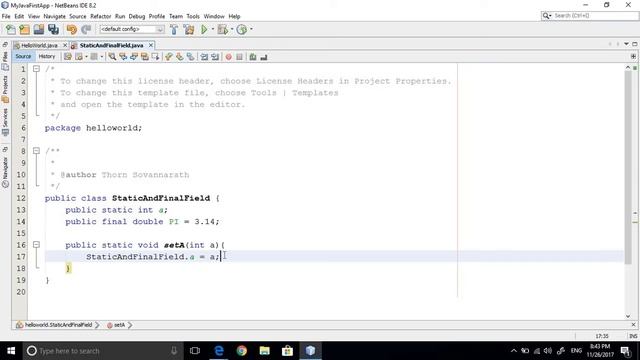Open the Tools menu

(x=193, y=16)
